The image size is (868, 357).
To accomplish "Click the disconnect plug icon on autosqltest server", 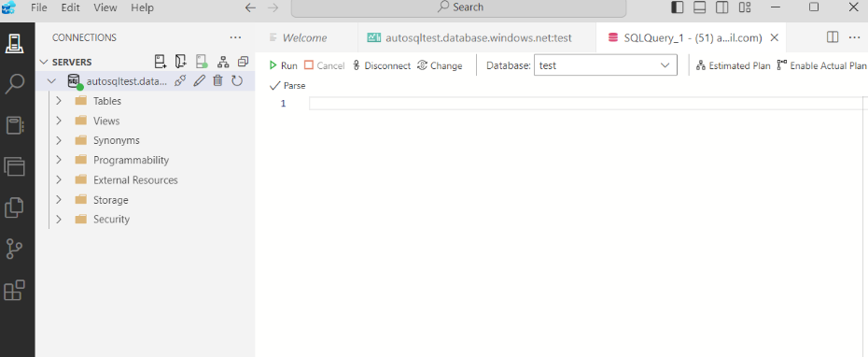I will [x=179, y=81].
